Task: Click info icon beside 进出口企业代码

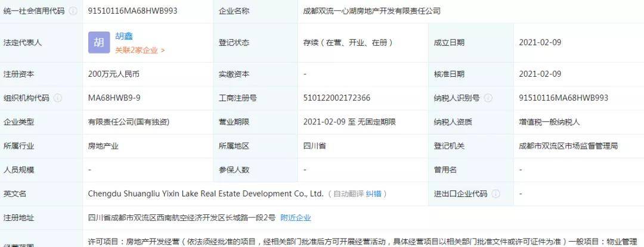Action: tap(496, 194)
